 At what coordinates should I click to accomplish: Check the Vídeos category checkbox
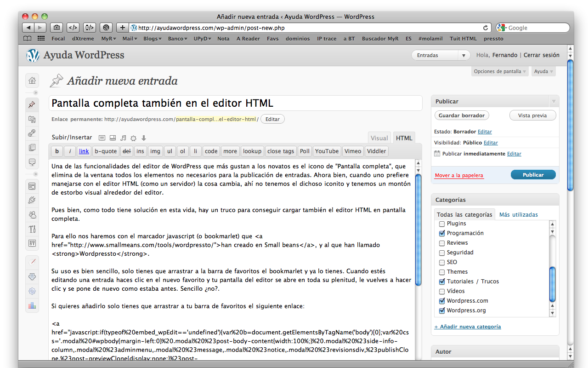pos(442,291)
